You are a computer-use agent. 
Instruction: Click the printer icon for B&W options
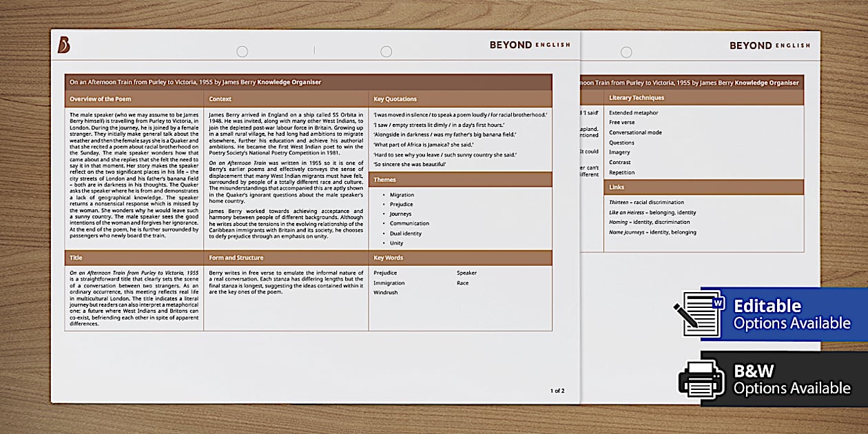[x=701, y=379]
